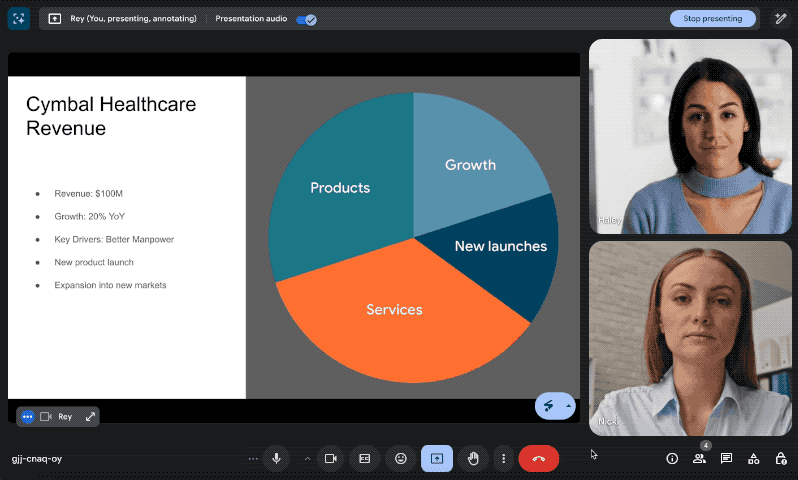The width and height of the screenshot is (798, 480).
Task: Click the Rey (You, presenting, annotating) label
Action: 133,19
